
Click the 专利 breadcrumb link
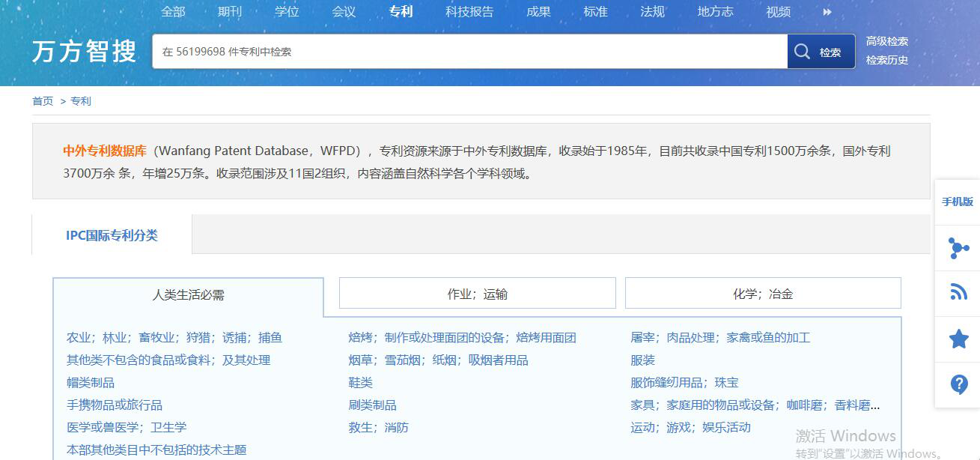(x=81, y=101)
